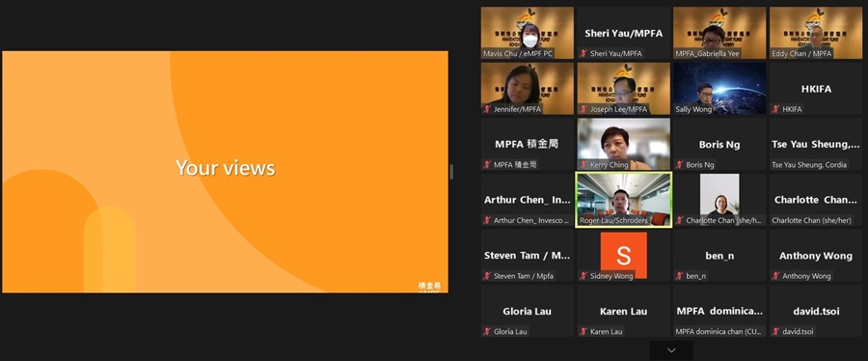The height and width of the screenshot is (361, 868).
Task: Click Sally Wong's earth background video tile
Action: tap(719, 89)
